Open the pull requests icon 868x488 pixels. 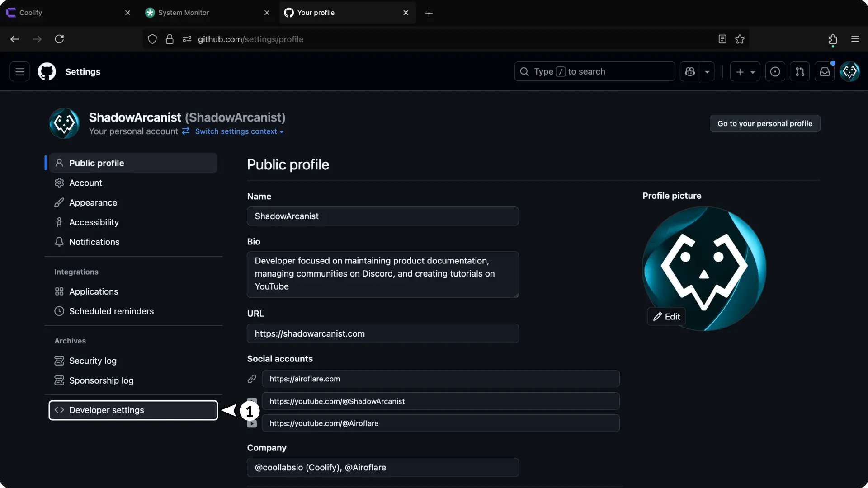coord(800,71)
